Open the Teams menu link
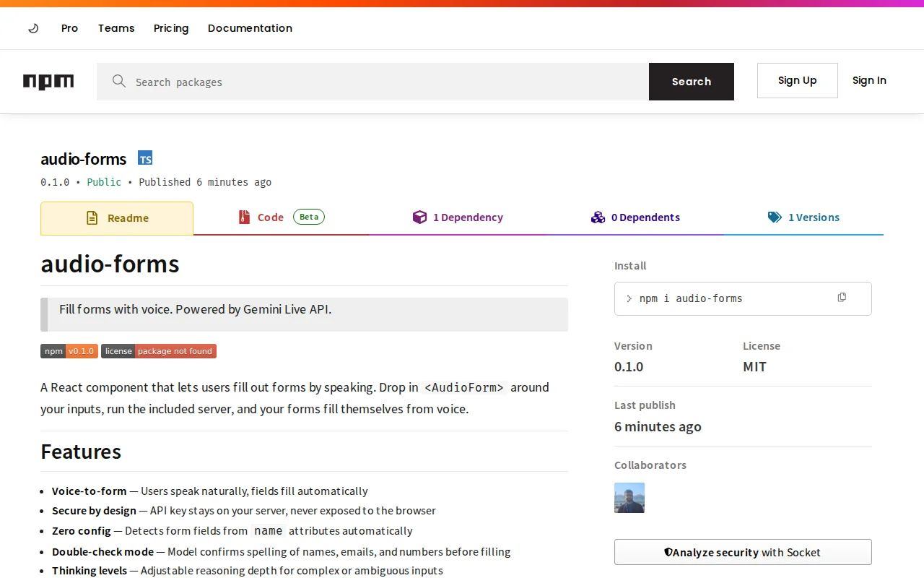The width and height of the screenshot is (924, 578). click(x=116, y=28)
